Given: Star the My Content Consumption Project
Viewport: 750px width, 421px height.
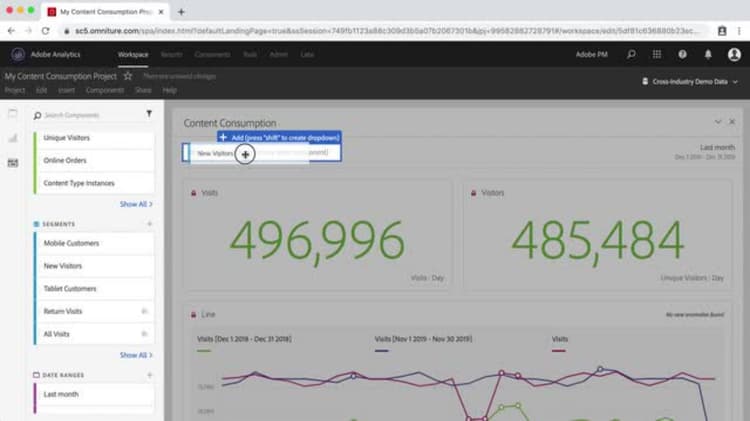Looking at the screenshot, I should pyautogui.click(x=128, y=76).
